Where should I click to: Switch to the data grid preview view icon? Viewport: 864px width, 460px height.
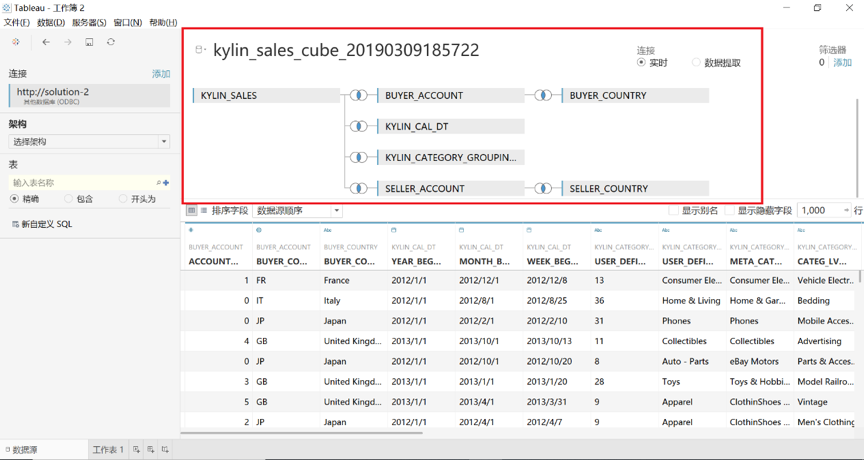[x=191, y=210]
